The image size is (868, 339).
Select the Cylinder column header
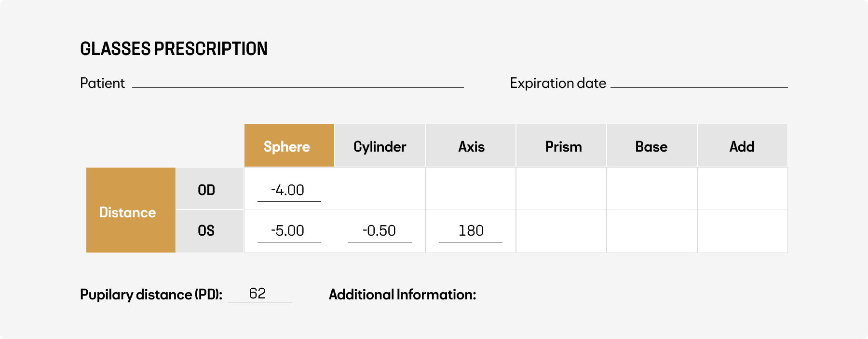pyautogui.click(x=380, y=146)
